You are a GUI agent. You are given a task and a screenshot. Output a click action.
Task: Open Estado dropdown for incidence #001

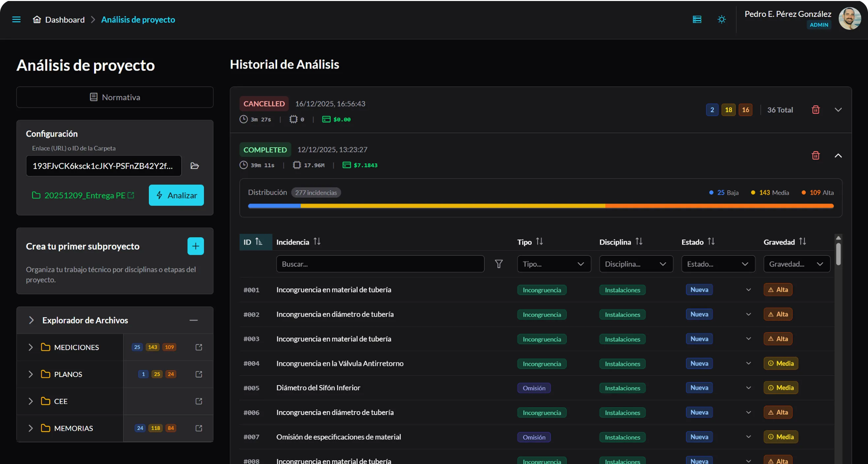point(748,290)
